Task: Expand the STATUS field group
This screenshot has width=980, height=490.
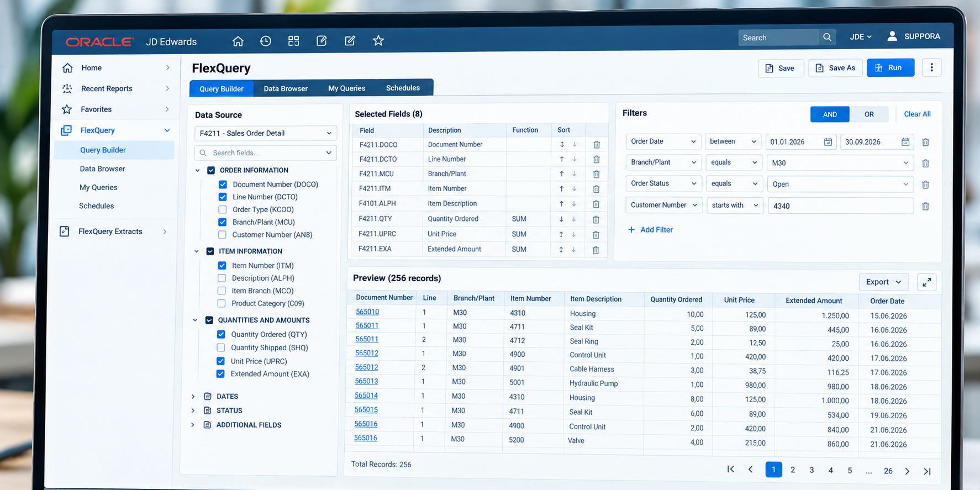Action: tap(193, 410)
